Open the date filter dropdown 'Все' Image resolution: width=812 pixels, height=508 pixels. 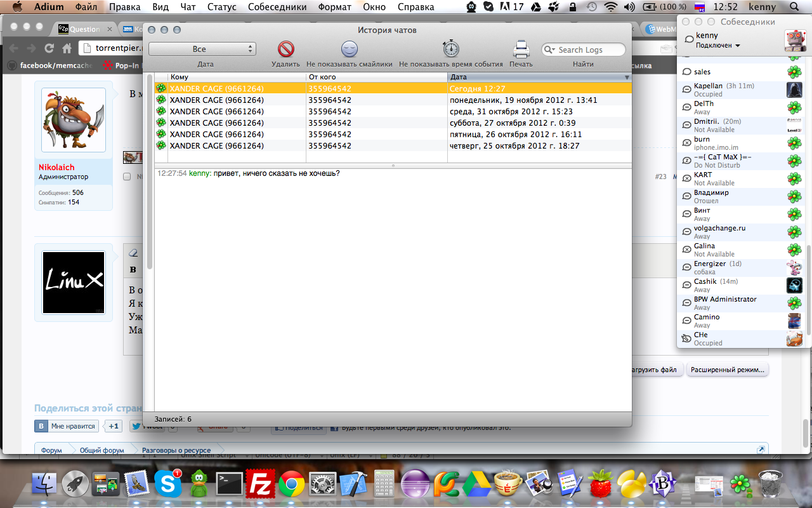point(202,49)
